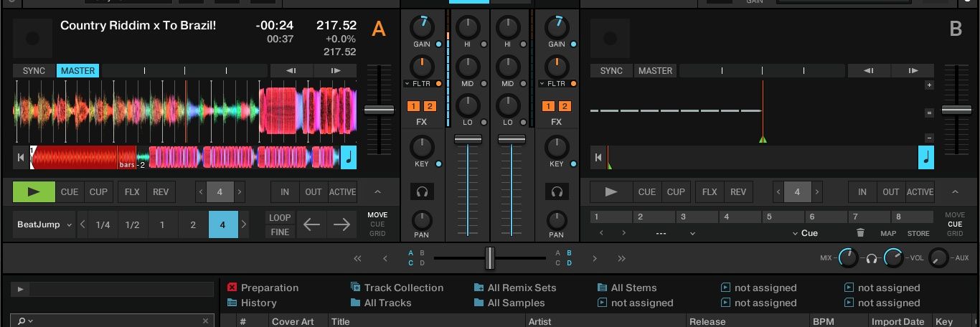
Task: Click CUP button on Deck A
Action: tap(98, 192)
